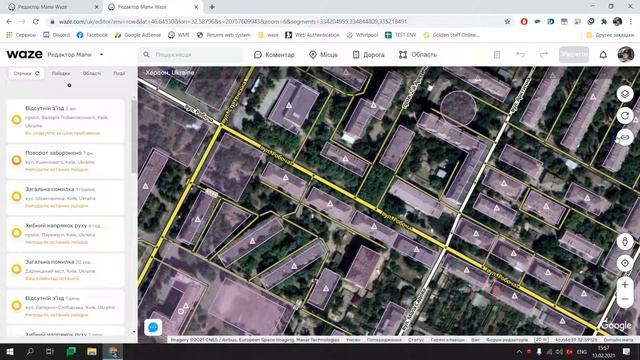The image size is (640, 360).
Task: Undo the last map edit
Action: click(x=520, y=54)
